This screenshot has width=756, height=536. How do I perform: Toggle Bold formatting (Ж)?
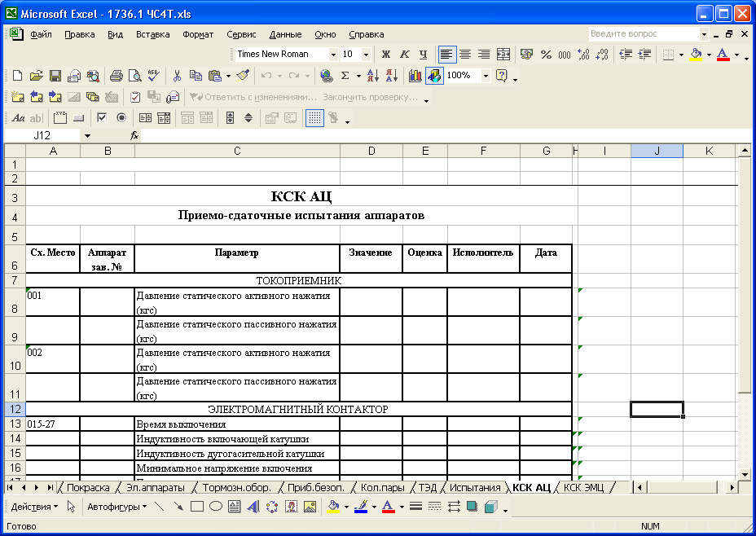[385, 55]
